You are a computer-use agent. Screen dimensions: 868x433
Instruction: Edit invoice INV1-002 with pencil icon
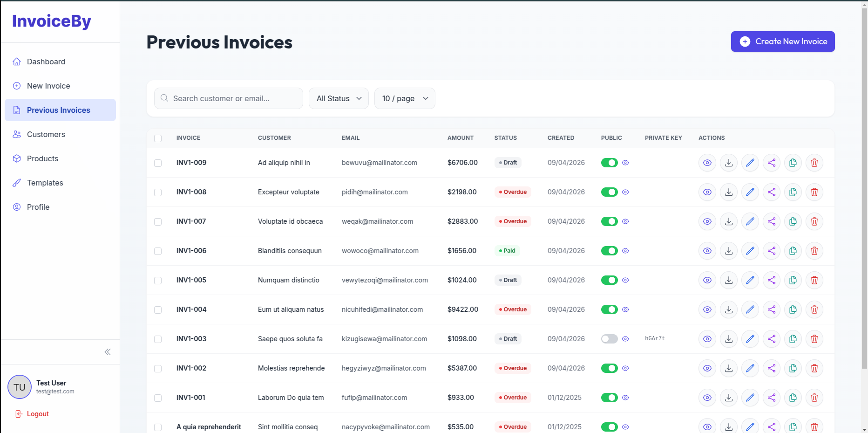tap(750, 368)
